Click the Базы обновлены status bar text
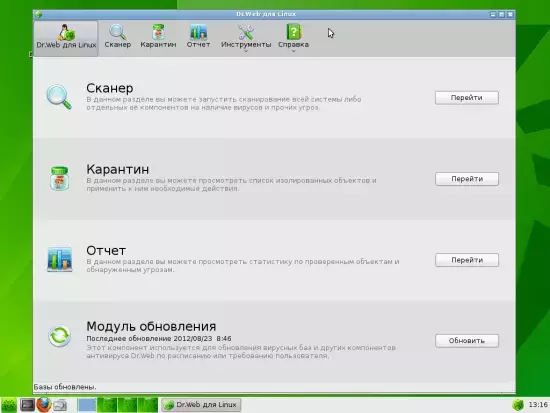The image size is (550, 413). point(65,387)
